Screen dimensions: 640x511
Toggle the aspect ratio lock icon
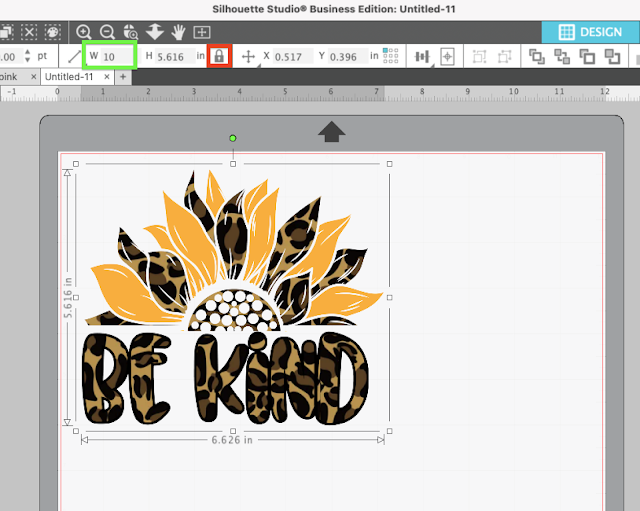(219, 56)
